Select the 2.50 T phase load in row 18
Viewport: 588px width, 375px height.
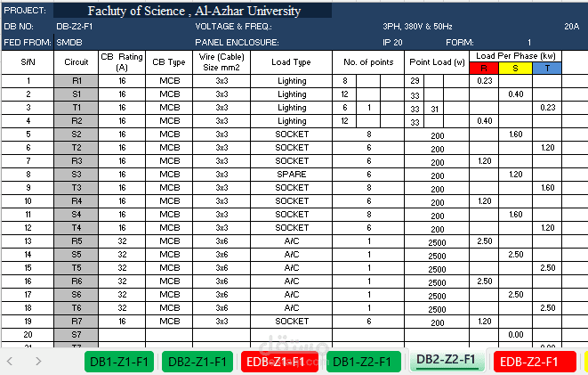[x=547, y=308]
